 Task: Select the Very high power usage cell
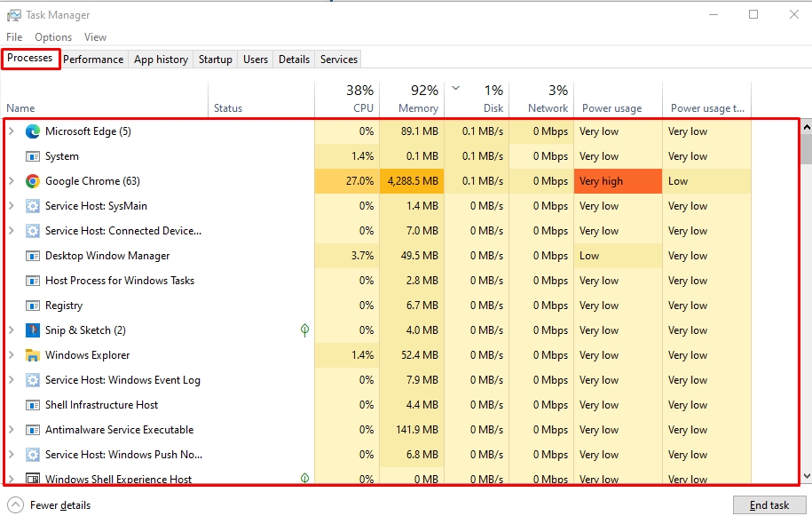coord(619,181)
